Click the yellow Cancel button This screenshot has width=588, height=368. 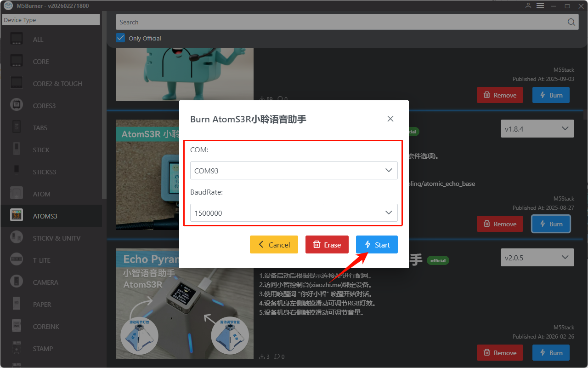point(274,245)
